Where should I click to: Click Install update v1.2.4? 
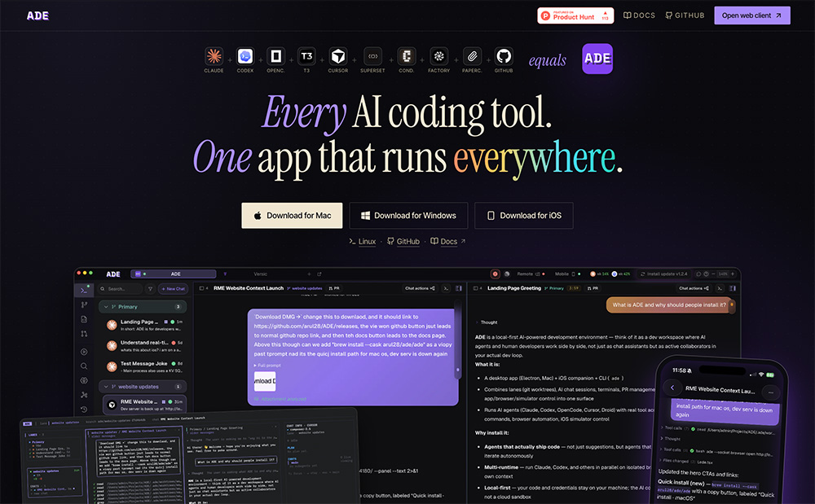(x=663, y=274)
